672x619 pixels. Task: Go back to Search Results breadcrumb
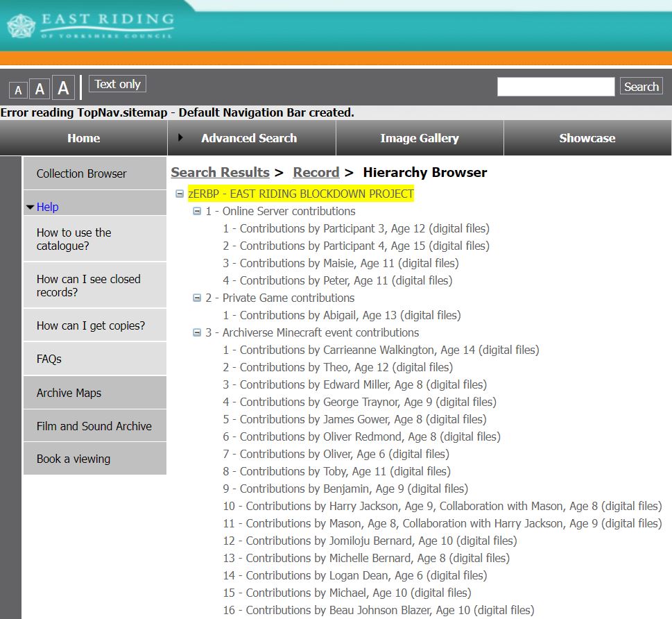(x=220, y=172)
